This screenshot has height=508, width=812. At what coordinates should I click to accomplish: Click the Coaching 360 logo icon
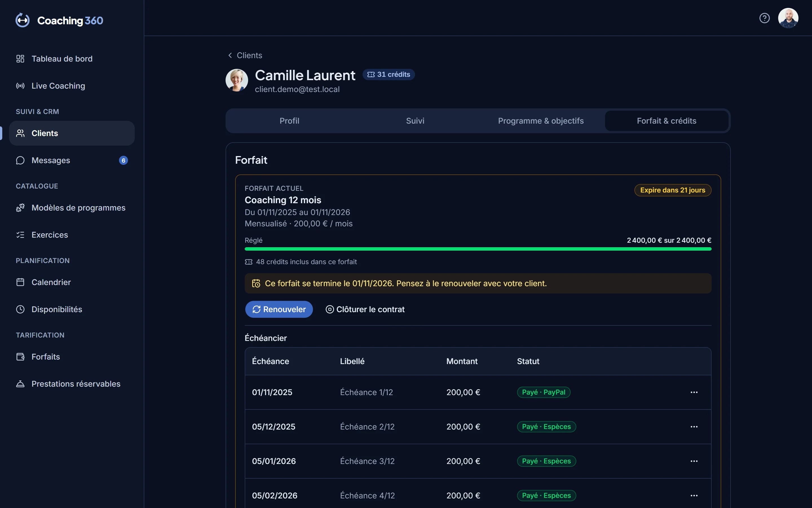click(23, 21)
